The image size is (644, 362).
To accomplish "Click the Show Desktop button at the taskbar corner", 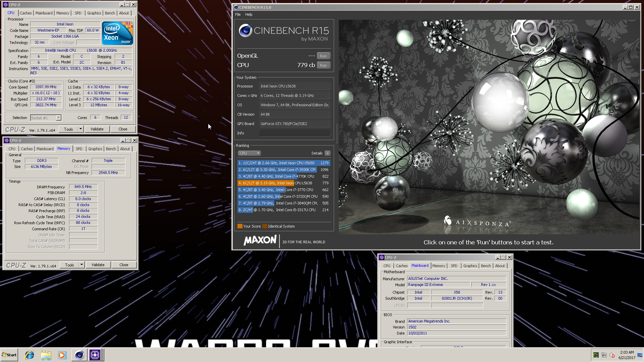I will coord(640,355).
